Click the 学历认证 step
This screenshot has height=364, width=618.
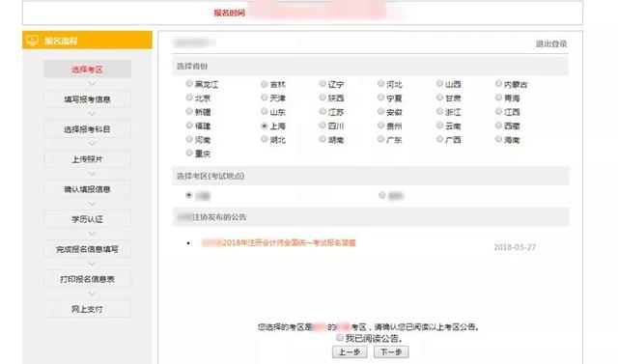click(87, 219)
